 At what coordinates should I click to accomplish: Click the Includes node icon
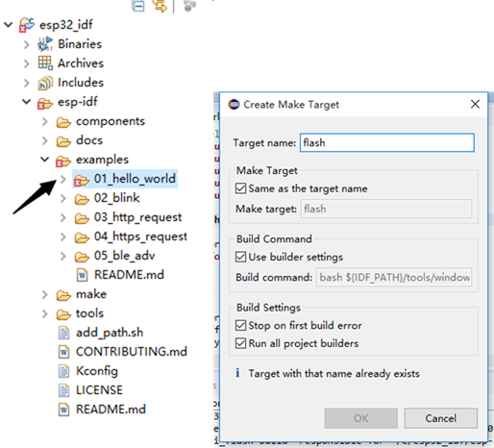pos(45,83)
